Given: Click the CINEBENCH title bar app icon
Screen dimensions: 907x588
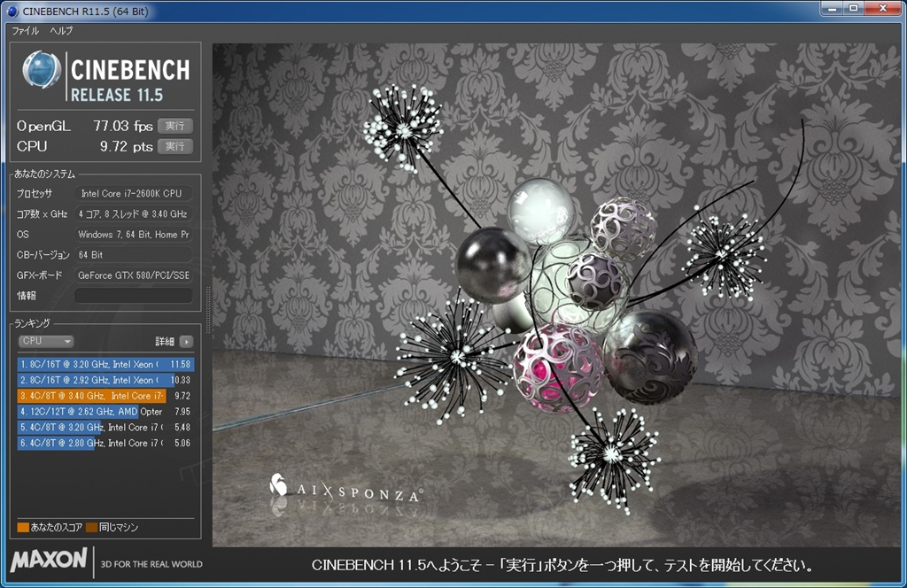Looking at the screenshot, I should pos(12,12).
